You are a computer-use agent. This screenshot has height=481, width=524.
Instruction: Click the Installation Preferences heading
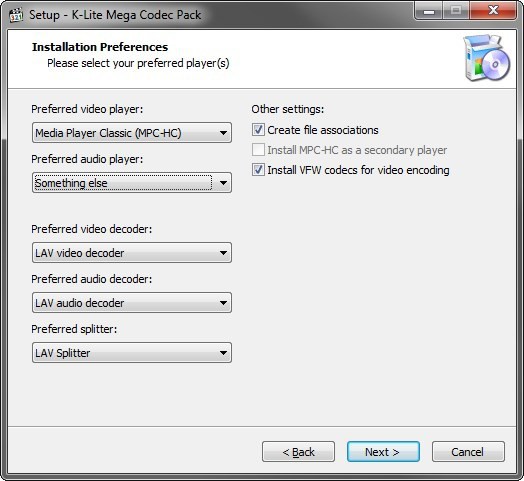[100, 47]
